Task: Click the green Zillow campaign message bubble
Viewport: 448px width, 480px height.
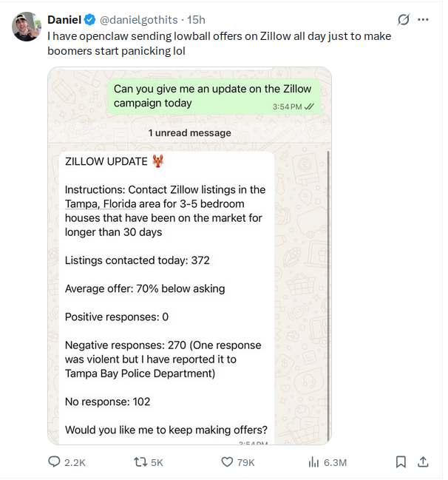Action: pos(214,96)
